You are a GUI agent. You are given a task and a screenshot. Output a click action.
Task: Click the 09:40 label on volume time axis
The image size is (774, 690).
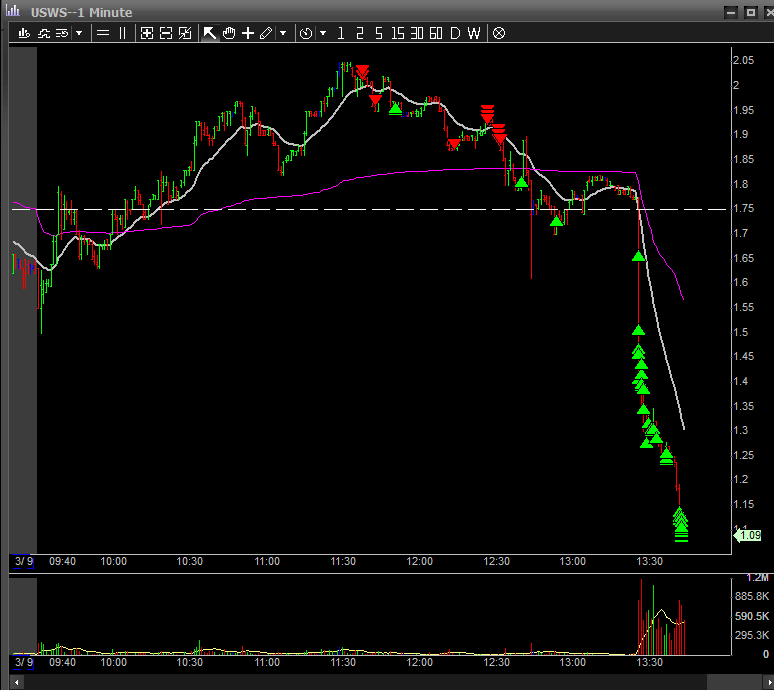click(x=63, y=662)
